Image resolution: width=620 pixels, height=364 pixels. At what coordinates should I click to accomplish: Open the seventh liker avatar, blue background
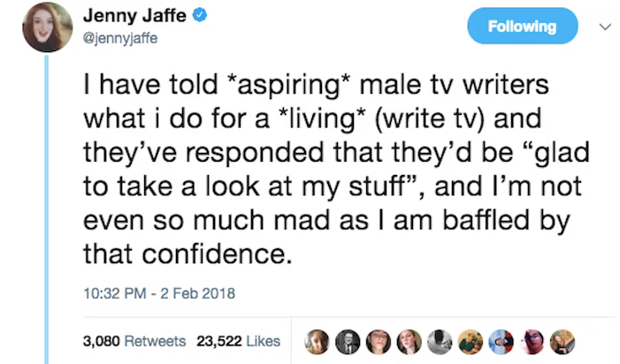[501, 341]
